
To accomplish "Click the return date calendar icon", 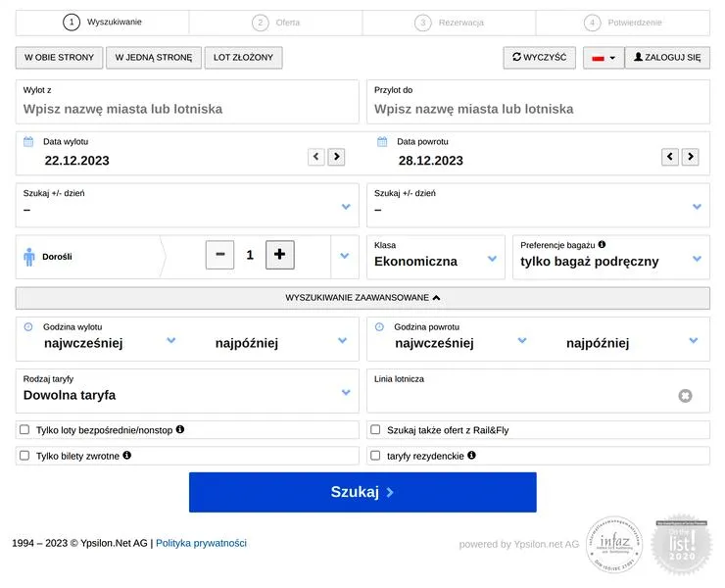I will coord(382,141).
